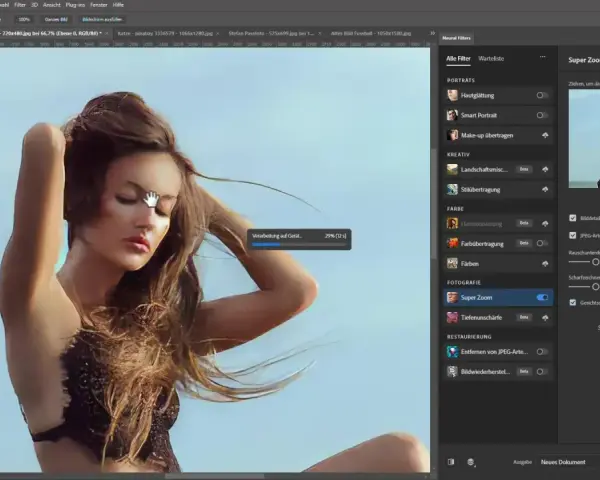Click the Farbübertragung filter thumbnail icon
The width and height of the screenshot is (600, 480).
point(452,243)
